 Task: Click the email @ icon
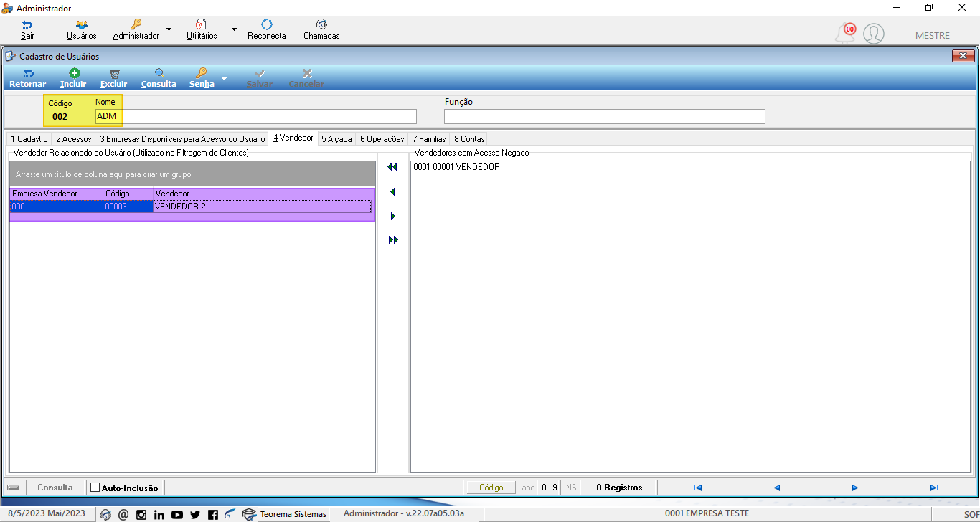(x=123, y=514)
